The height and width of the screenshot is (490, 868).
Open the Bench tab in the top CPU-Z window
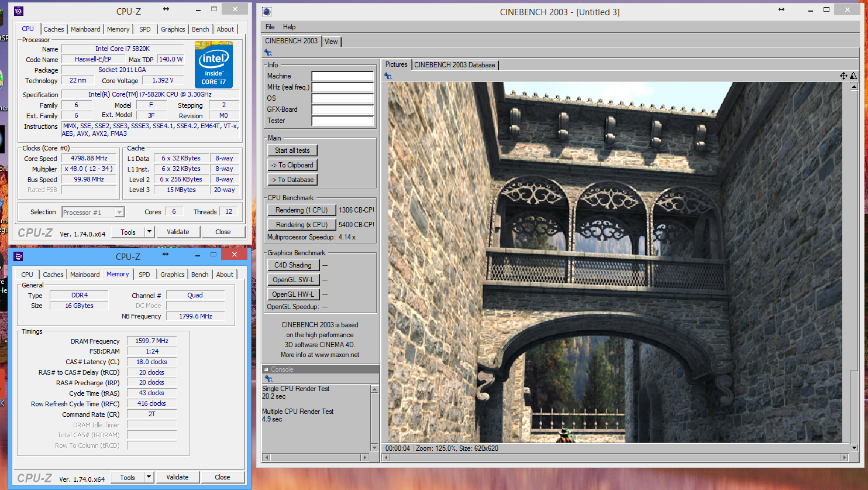pos(201,29)
